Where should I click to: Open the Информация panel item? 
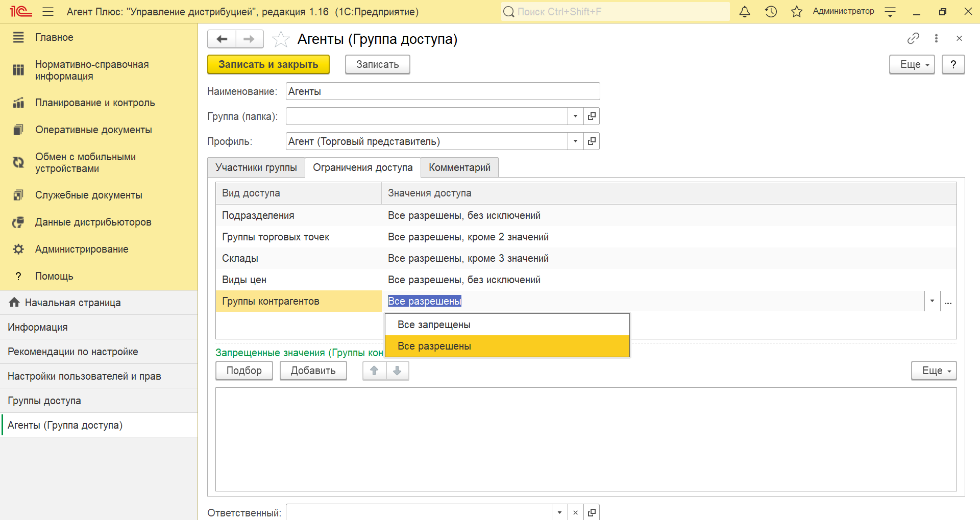coord(99,328)
